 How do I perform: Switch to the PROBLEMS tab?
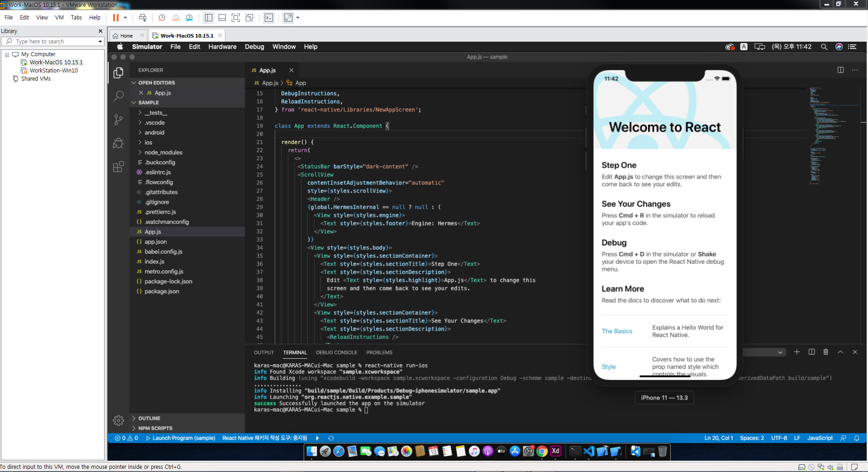(x=379, y=352)
